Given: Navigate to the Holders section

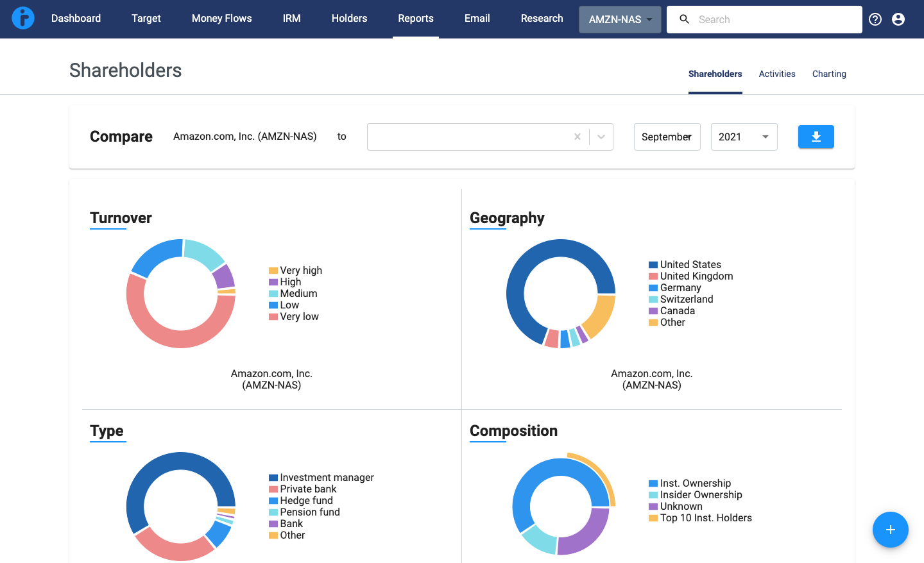Looking at the screenshot, I should [x=349, y=19].
